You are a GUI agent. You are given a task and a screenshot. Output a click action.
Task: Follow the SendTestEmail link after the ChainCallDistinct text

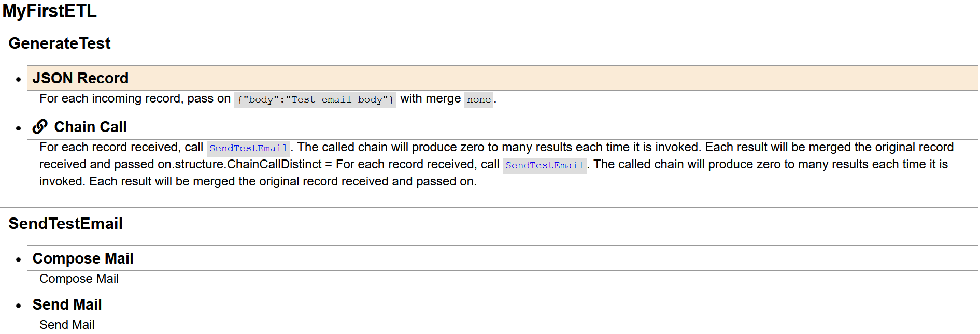point(544,165)
